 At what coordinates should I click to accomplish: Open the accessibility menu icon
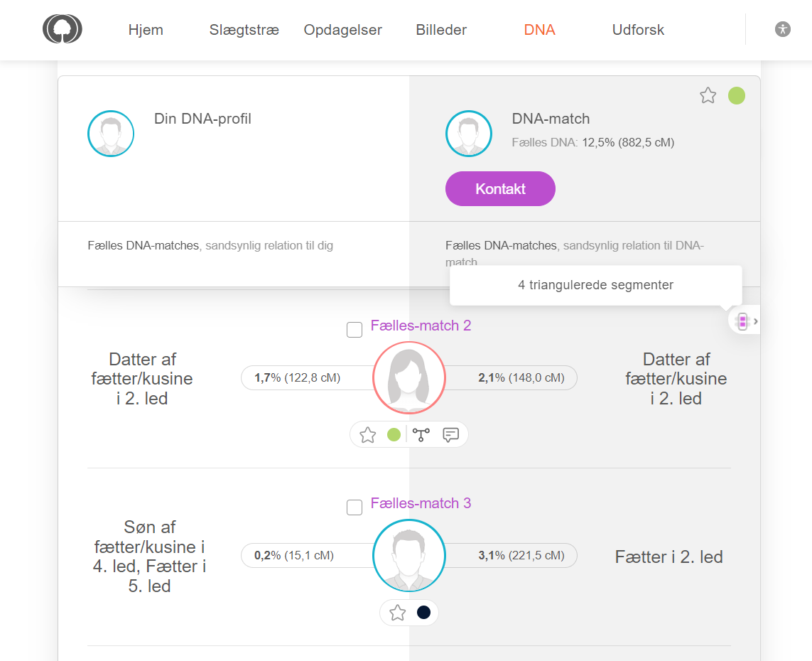point(782,29)
